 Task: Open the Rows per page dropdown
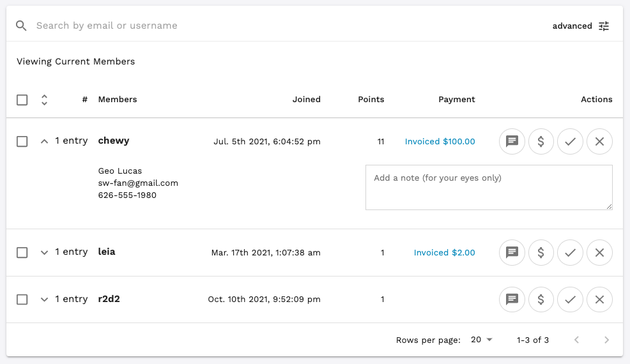482,340
